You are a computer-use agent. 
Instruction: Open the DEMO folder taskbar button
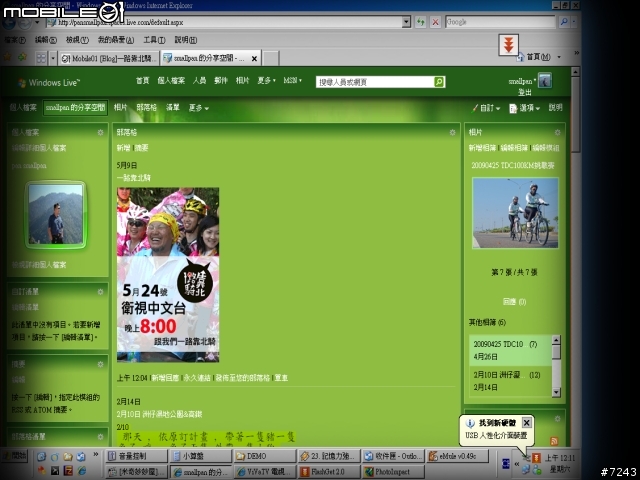[265, 456]
